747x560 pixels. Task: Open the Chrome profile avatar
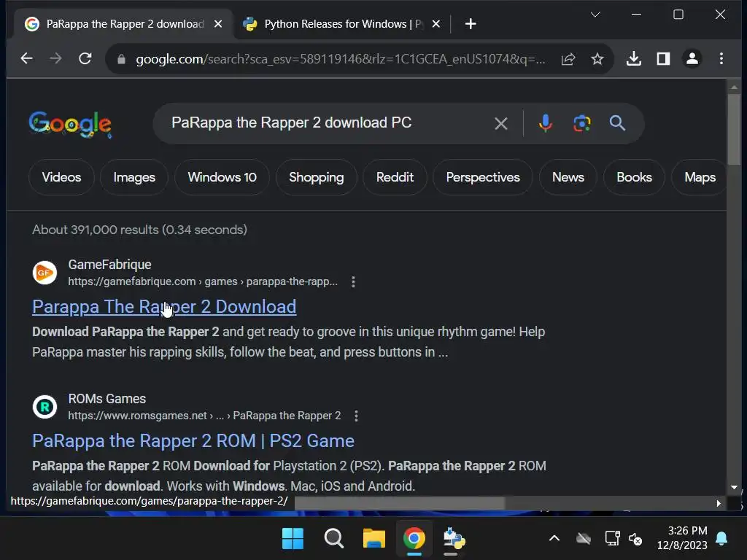[692, 58]
